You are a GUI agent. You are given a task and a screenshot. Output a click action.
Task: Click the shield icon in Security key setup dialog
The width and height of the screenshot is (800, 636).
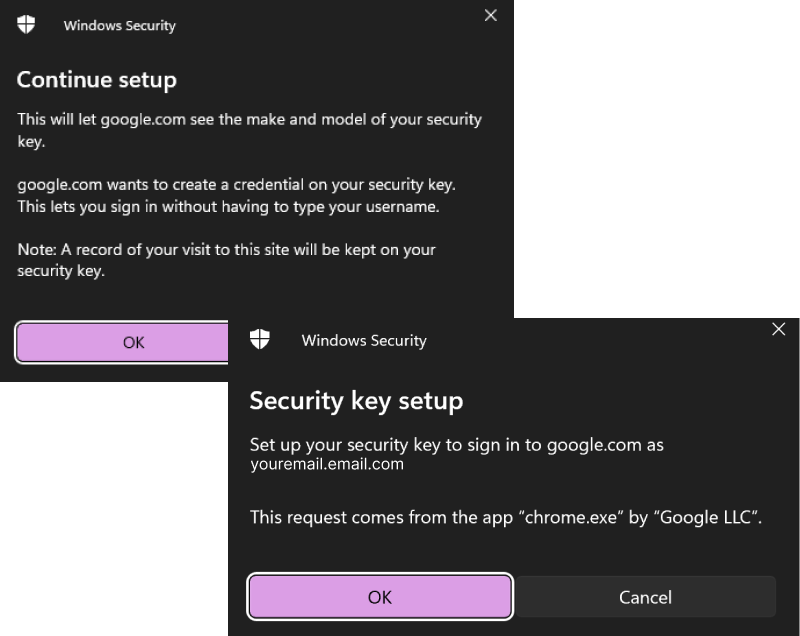pos(259,340)
